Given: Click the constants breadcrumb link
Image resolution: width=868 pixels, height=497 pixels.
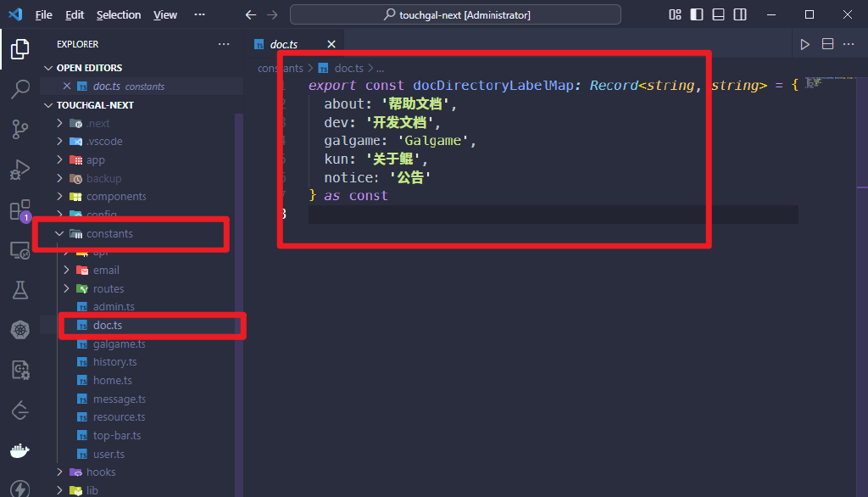Looking at the screenshot, I should (281, 69).
